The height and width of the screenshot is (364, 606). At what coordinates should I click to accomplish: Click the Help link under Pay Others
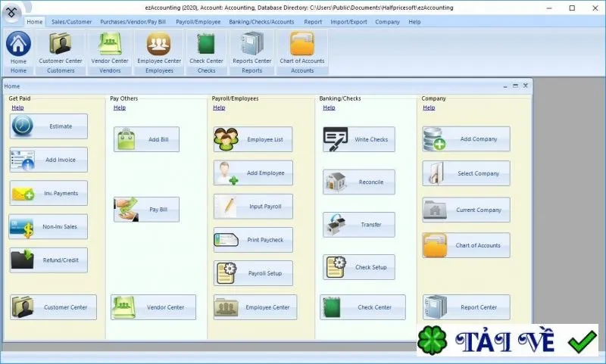coord(120,107)
